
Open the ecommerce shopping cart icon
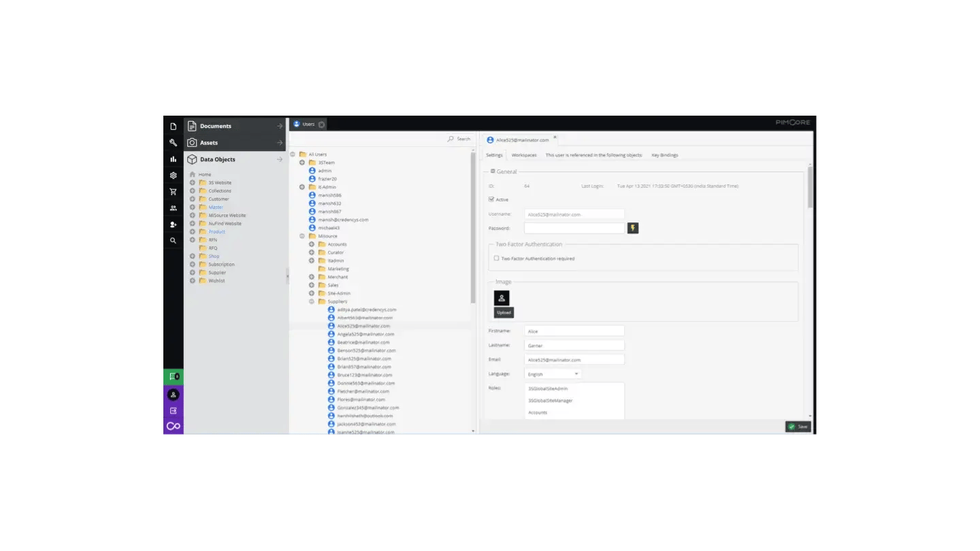pos(174,191)
